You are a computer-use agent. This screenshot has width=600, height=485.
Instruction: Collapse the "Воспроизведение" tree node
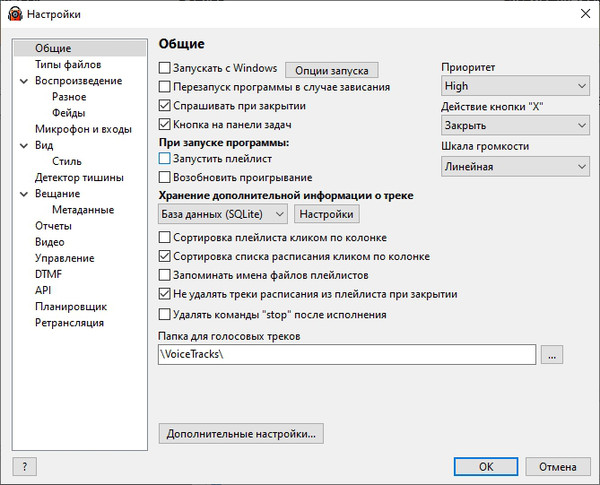pos(22,81)
